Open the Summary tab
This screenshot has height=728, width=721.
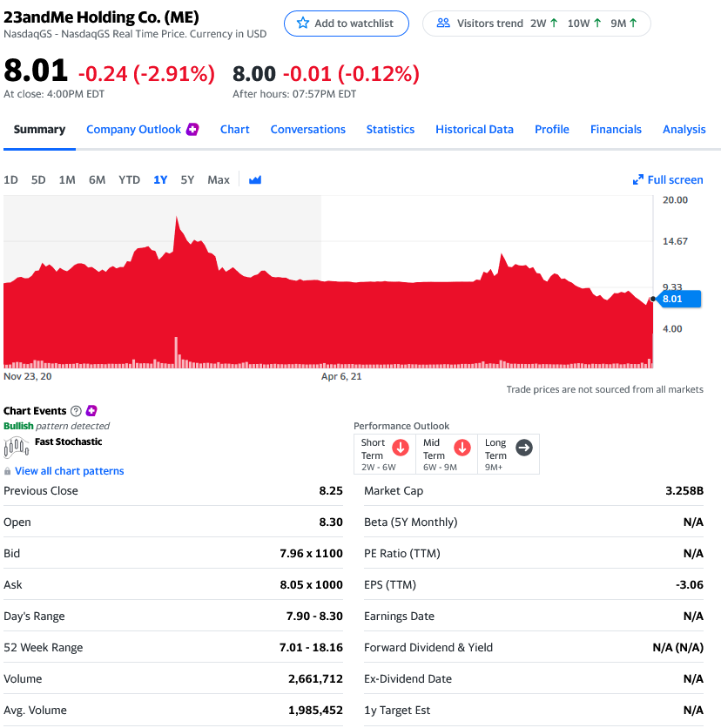click(x=39, y=130)
